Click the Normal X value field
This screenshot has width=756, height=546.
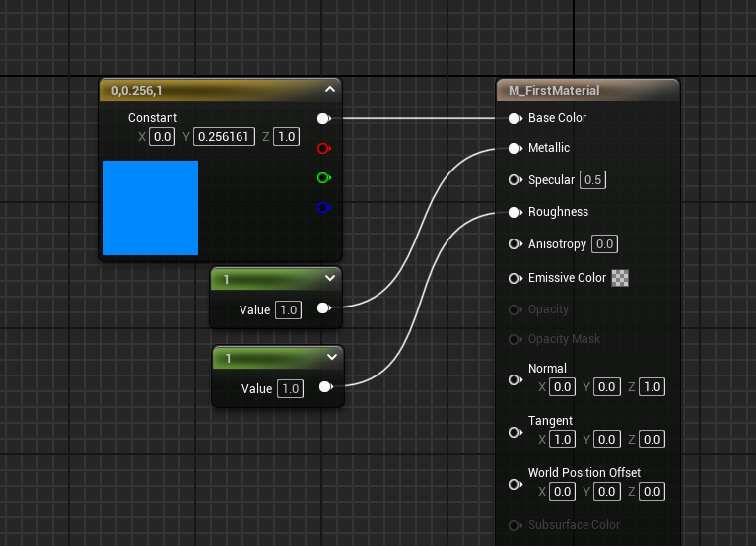pyautogui.click(x=562, y=387)
